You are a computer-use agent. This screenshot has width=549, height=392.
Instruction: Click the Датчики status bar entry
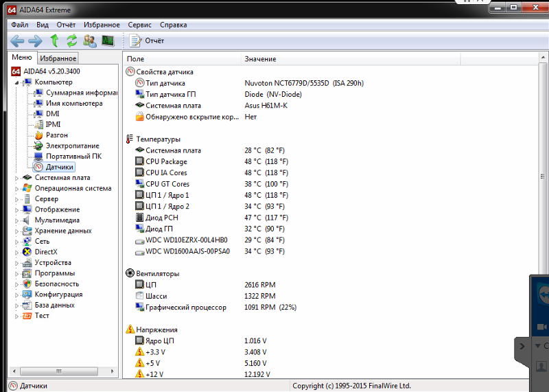tap(28, 386)
